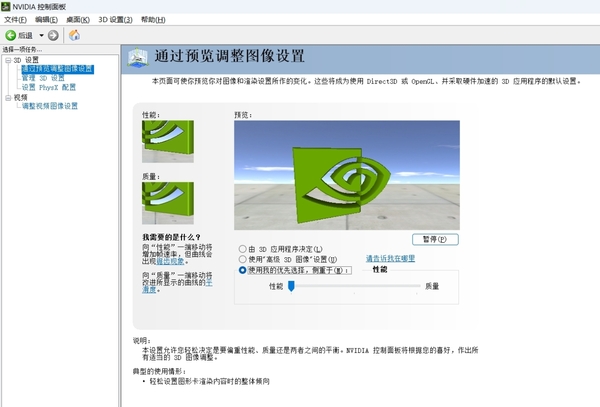The height and width of the screenshot is (407, 600).
Task: Open the Back history dropdown arrow
Action: 41,36
